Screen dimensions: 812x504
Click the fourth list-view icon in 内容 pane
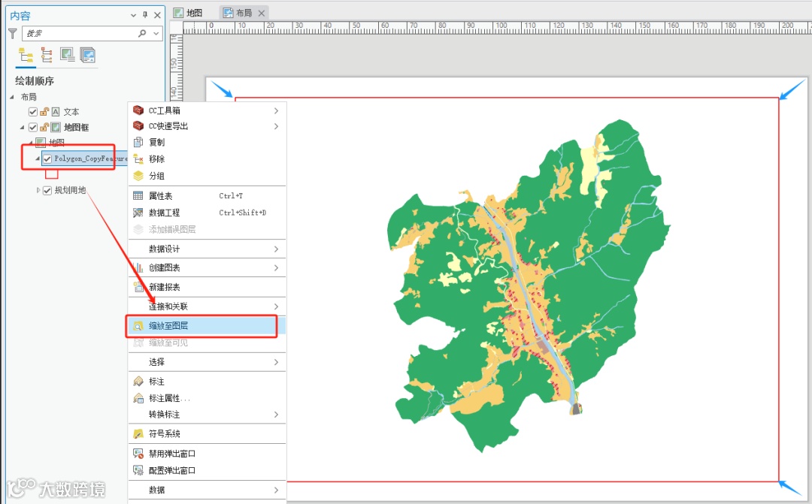tap(87, 55)
